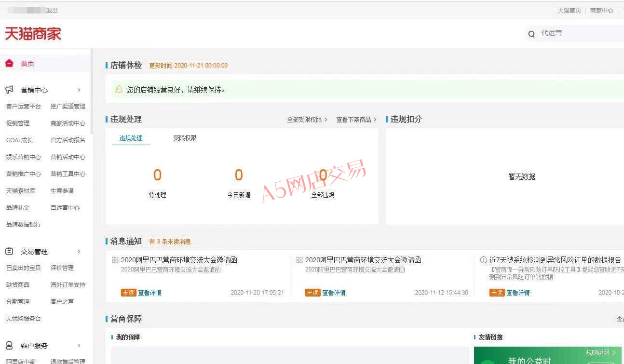Select 首页 in the sidebar
Screen dimensions: 624x364
[27, 64]
